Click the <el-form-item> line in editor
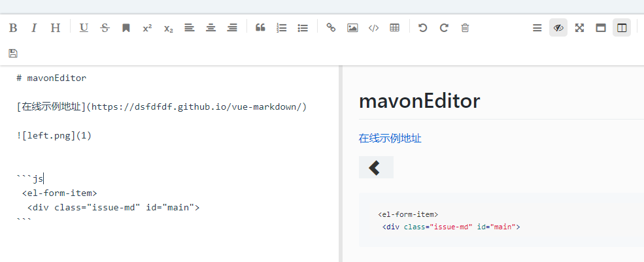 [x=59, y=193]
